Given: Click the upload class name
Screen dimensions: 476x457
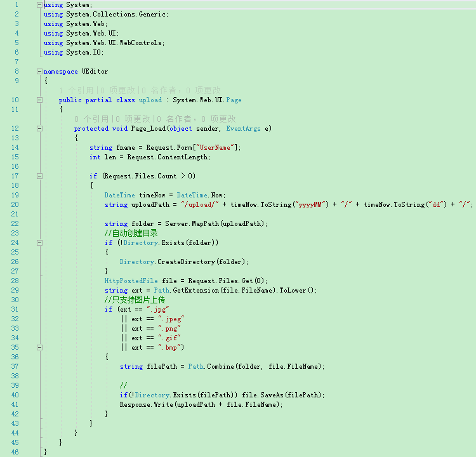Looking at the screenshot, I should point(150,100).
